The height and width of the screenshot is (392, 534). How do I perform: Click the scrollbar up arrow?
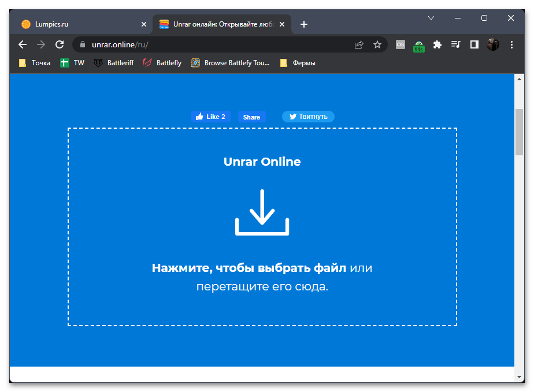pyautogui.click(x=519, y=79)
